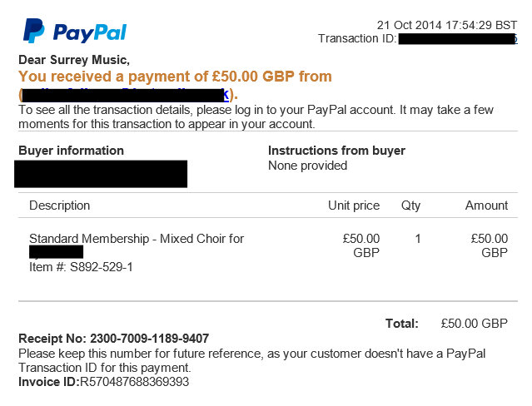The width and height of the screenshot is (532, 406).
Task: Click the item number S892-529-1
Action: tap(81, 267)
